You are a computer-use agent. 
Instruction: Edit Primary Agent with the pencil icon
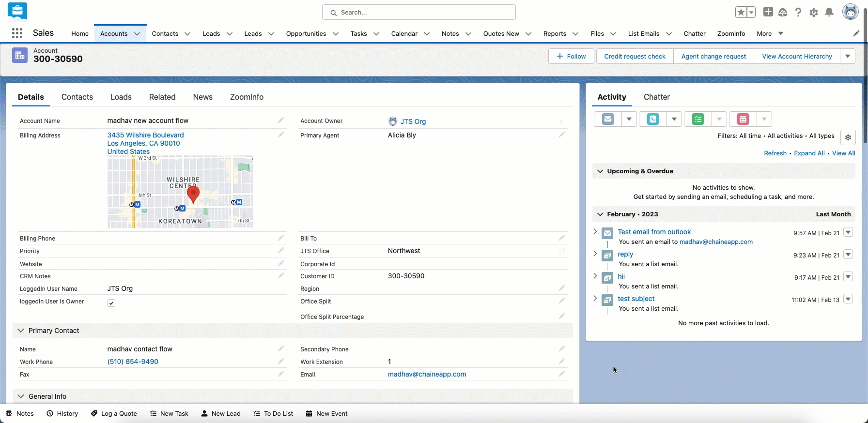tap(562, 135)
